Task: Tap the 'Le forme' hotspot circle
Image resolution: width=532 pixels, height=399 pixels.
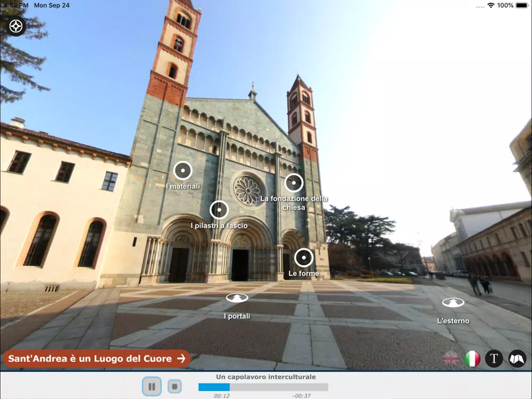Action: 304,257
